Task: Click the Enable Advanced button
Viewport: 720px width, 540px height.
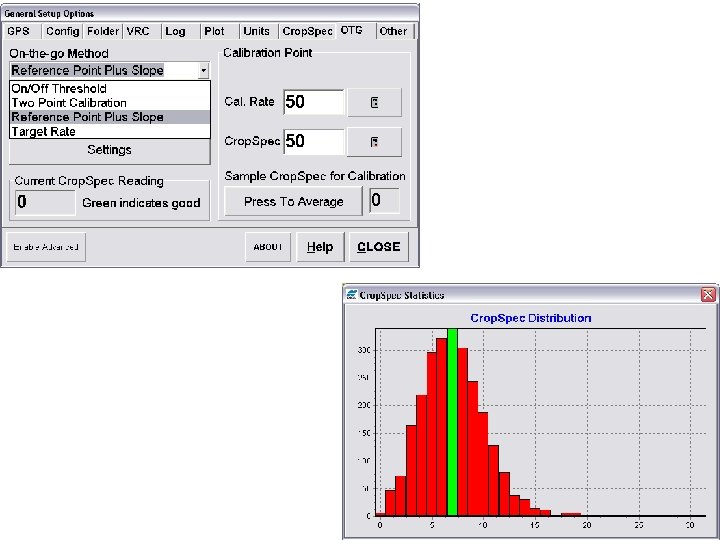Action: tap(46, 247)
